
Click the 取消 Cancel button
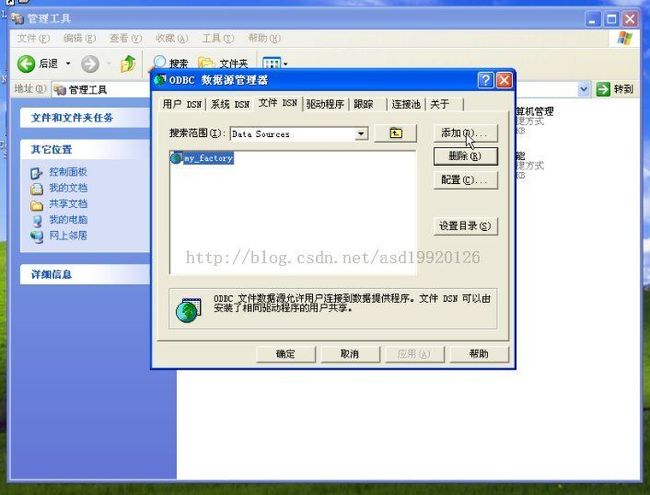(350, 354)
